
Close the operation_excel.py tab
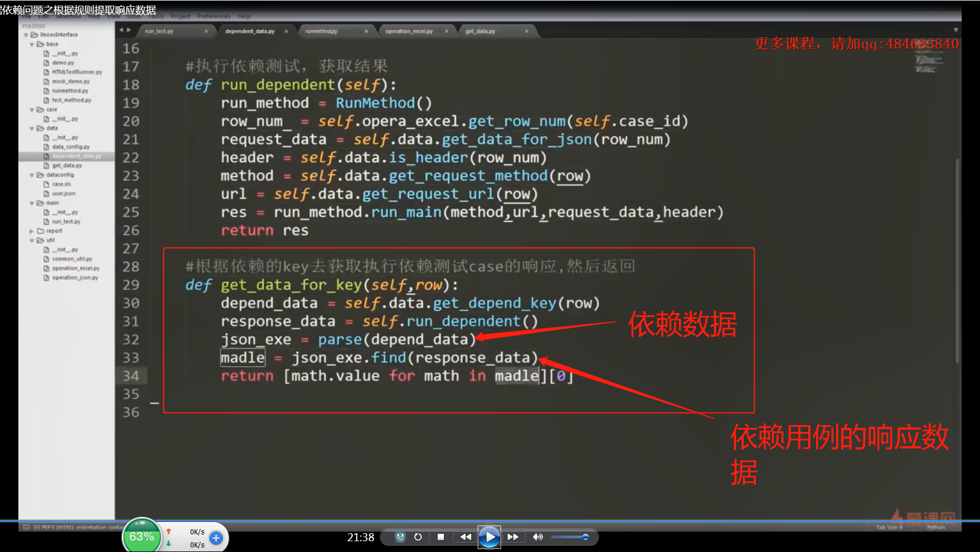click(x=447, y=31)
